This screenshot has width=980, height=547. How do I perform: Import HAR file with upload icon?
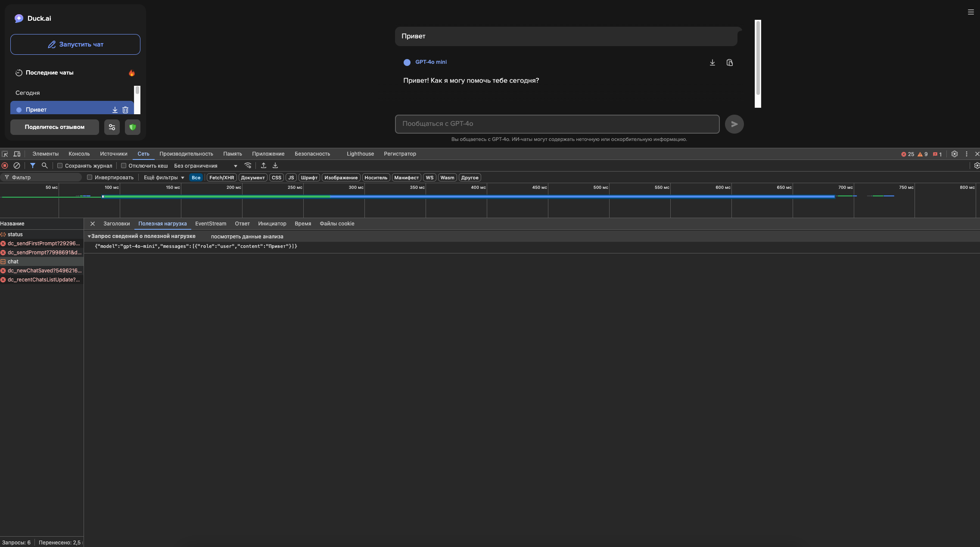[x=264, y=166]
